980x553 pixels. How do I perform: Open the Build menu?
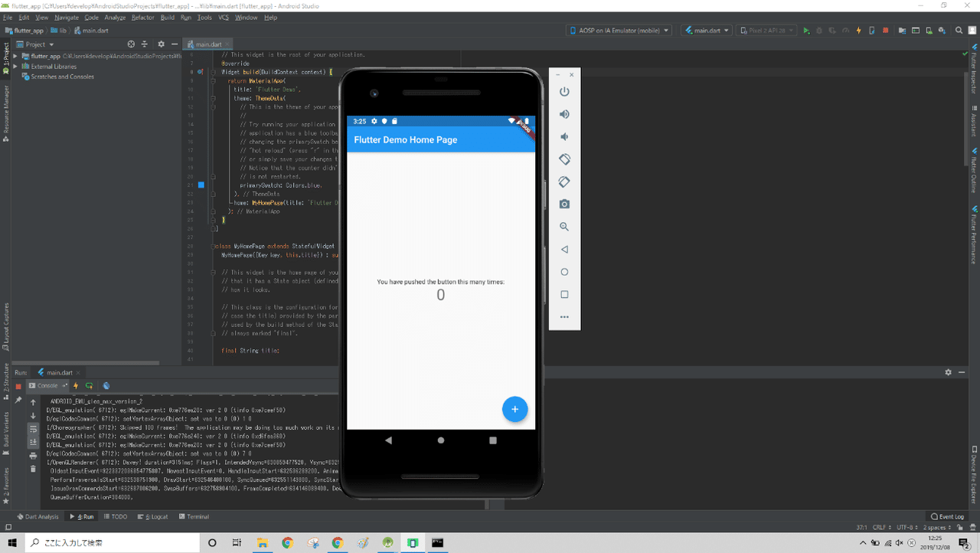(167, 17)
